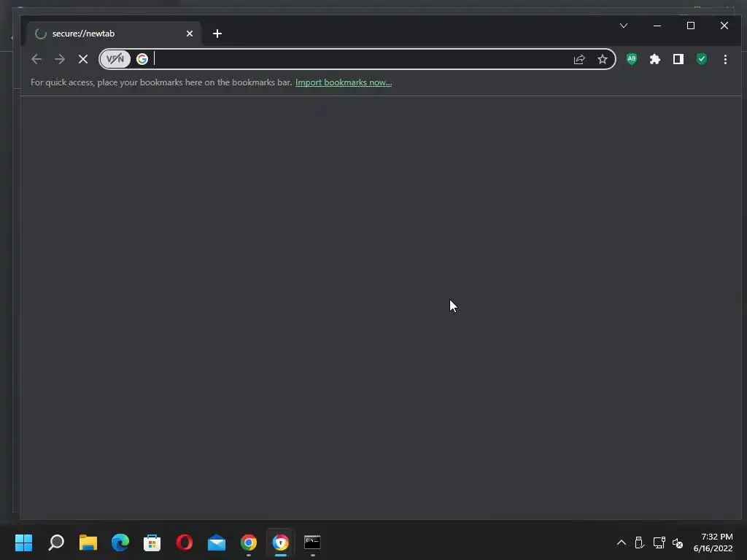
Task: Launch Microsoft Edge from taskbar
Action: [x=120, y=542]
